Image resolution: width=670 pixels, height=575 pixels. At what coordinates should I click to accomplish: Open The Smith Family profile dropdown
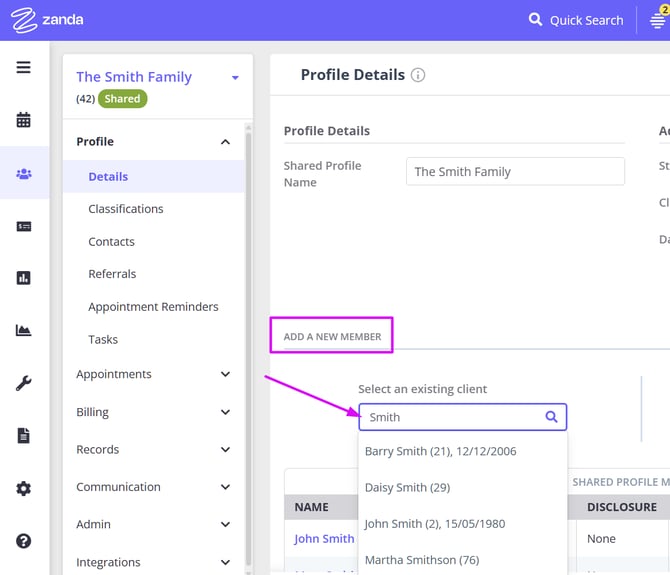click(235, 78)
